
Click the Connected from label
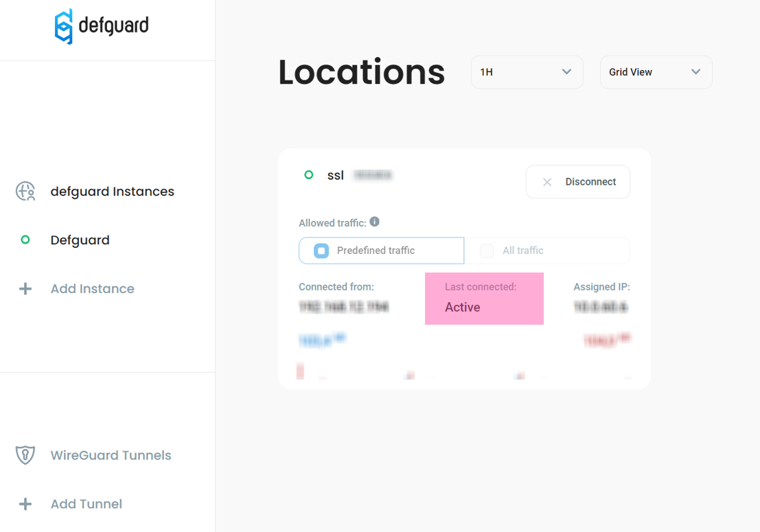(x=336, y=287)
